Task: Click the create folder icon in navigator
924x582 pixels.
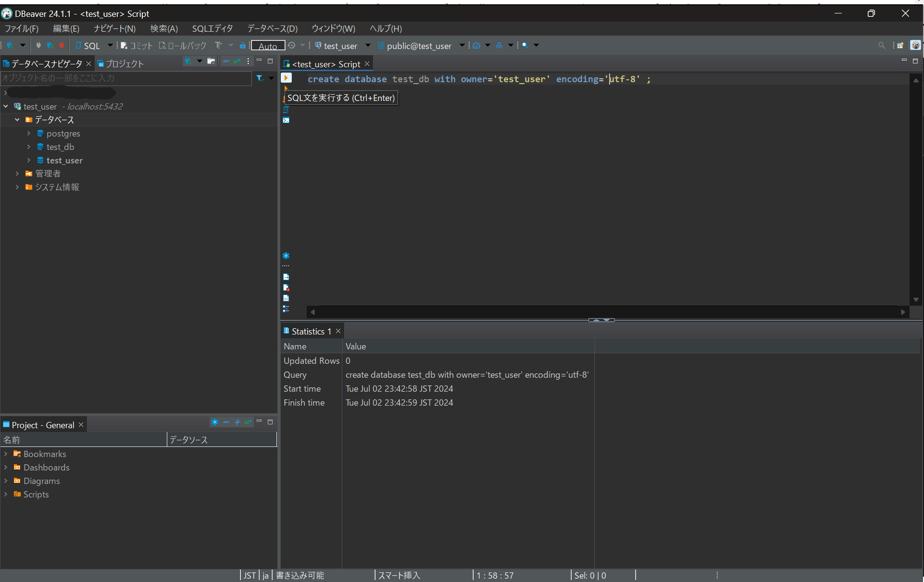Action: [x=211, y=62]
